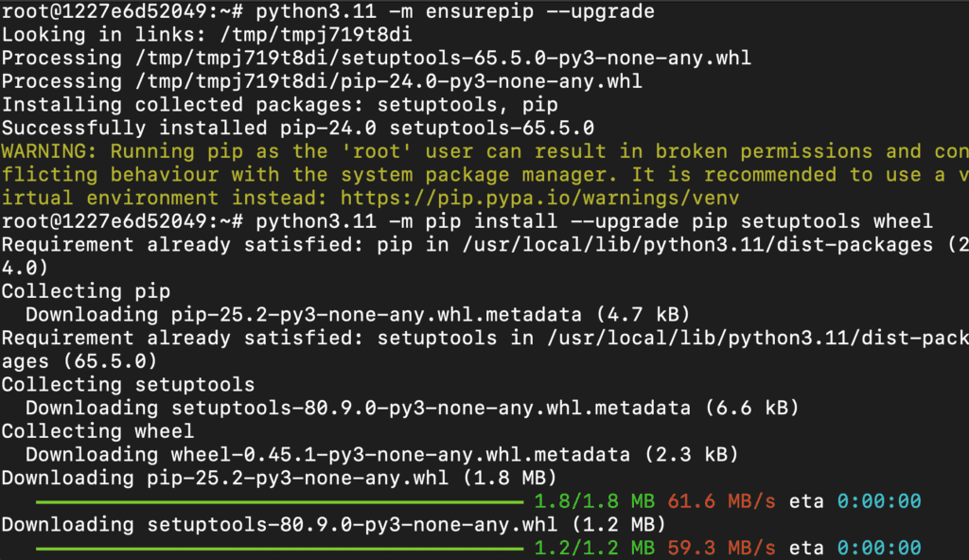Click the 'Collecting pip' line
The image size is (969, 560).
coord(87,291)
